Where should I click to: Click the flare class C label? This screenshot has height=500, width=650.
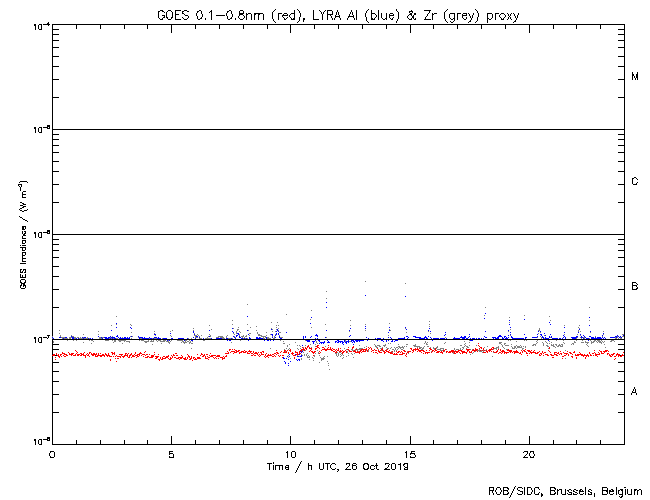tap(634, 182)
